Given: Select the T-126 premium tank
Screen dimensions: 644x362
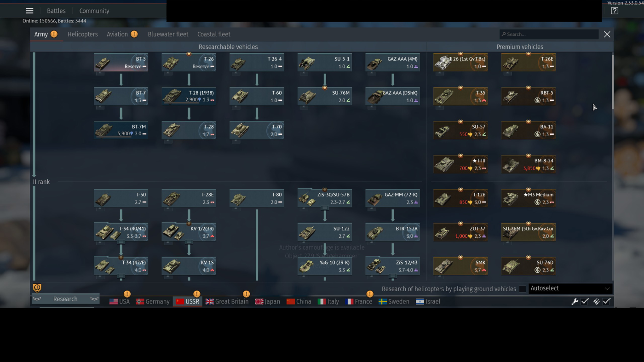Looking at the screenshot, I should 460,199.
